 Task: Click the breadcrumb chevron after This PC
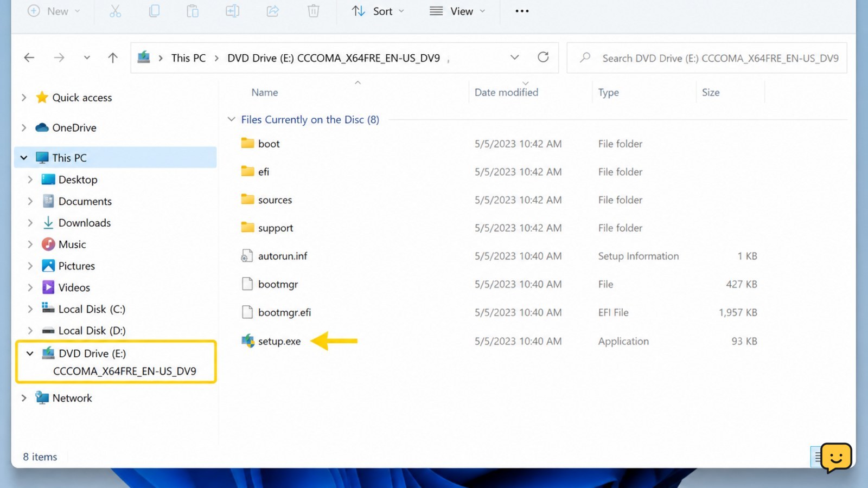pos(216,57)
